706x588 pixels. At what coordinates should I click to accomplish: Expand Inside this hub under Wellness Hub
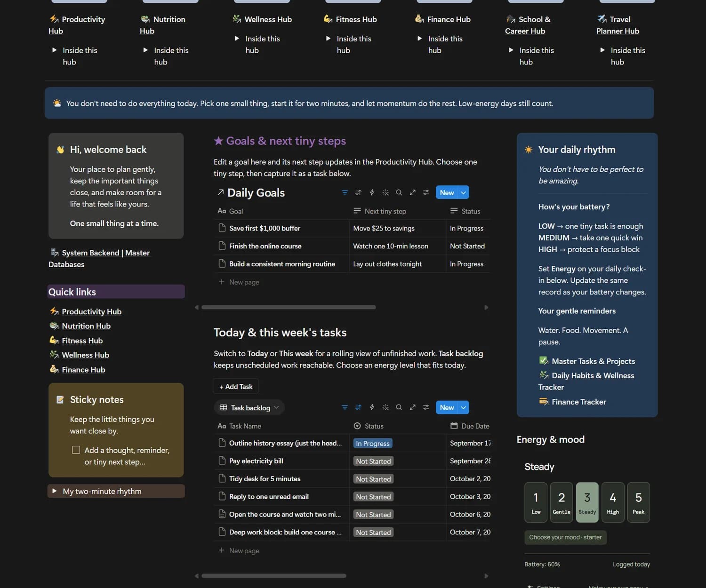point(237,38)
